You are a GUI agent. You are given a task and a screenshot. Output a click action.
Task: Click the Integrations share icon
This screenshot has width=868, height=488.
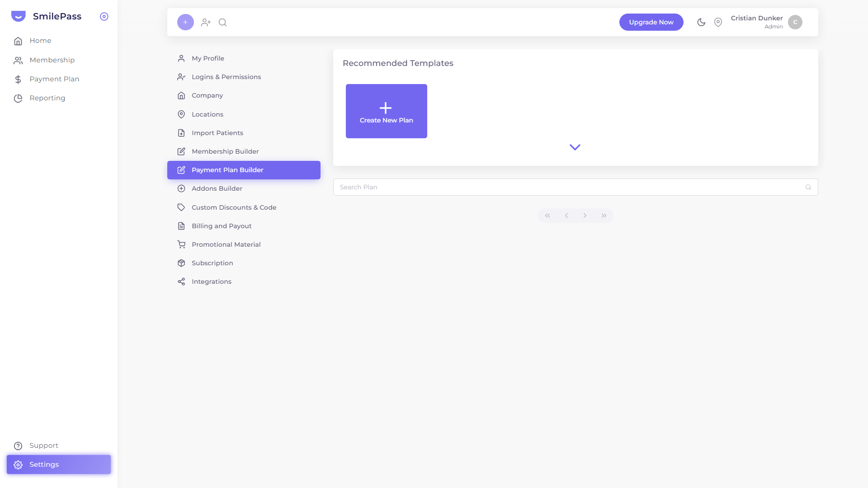(181, 282)
